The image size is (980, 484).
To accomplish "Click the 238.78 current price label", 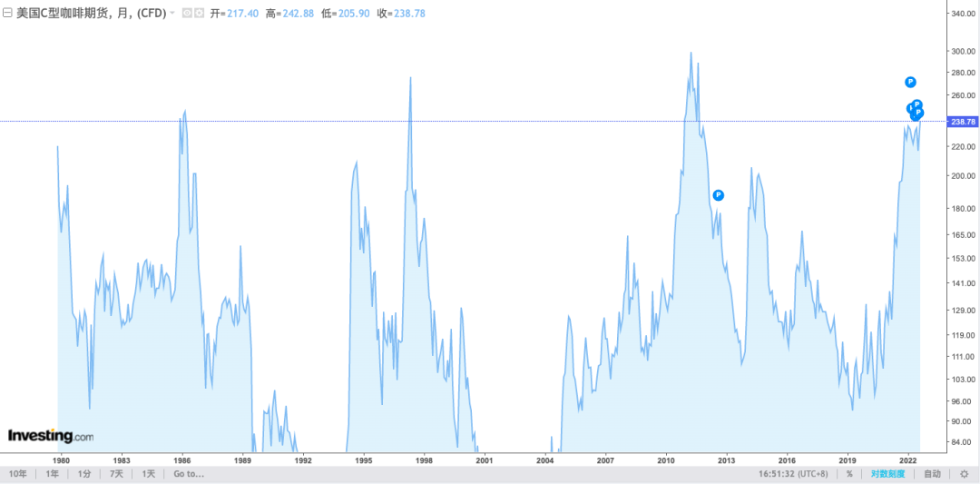I will (x=963, y=122).
